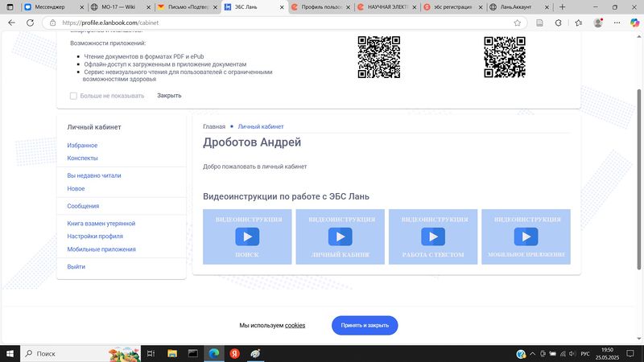644x362 pixels.
Task: Check the Больше не показывать checkbox
Action: 73,96
